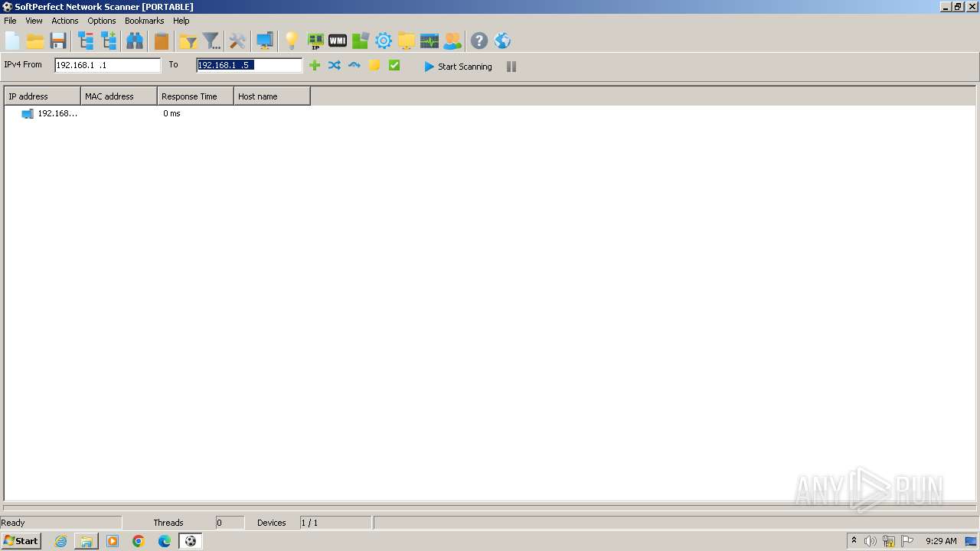
Task: Click the 0 ms response value
Action: pyautogui.click(x=171, y=113)
